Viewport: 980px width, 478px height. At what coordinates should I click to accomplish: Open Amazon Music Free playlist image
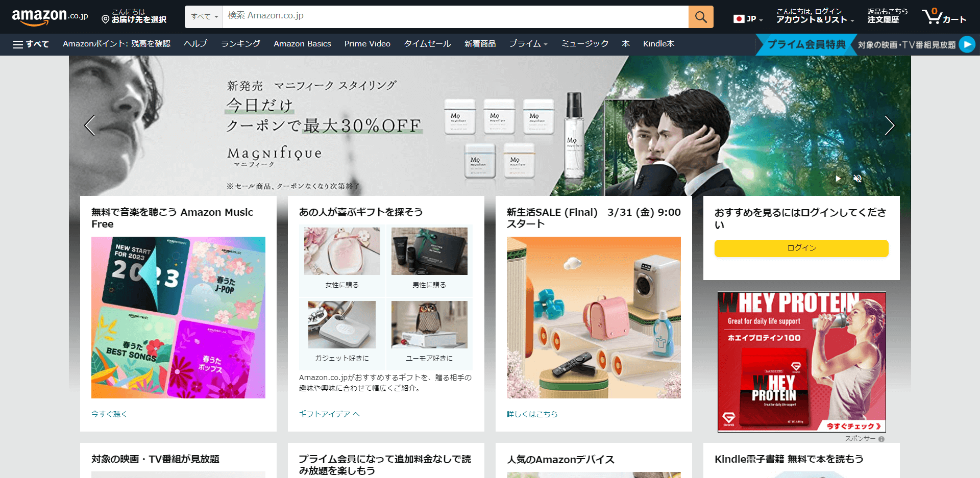click(x=178, y=317)
